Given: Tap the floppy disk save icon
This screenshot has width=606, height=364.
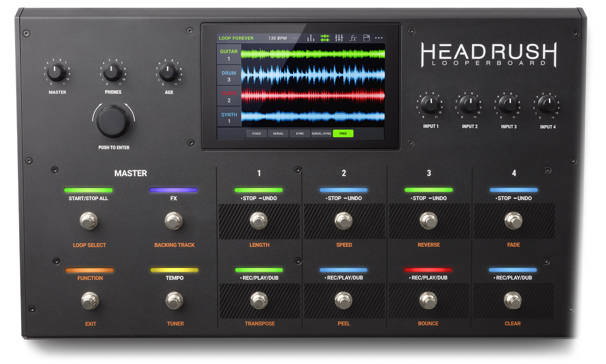Looking at the screenshot, I should click(366, 38).
